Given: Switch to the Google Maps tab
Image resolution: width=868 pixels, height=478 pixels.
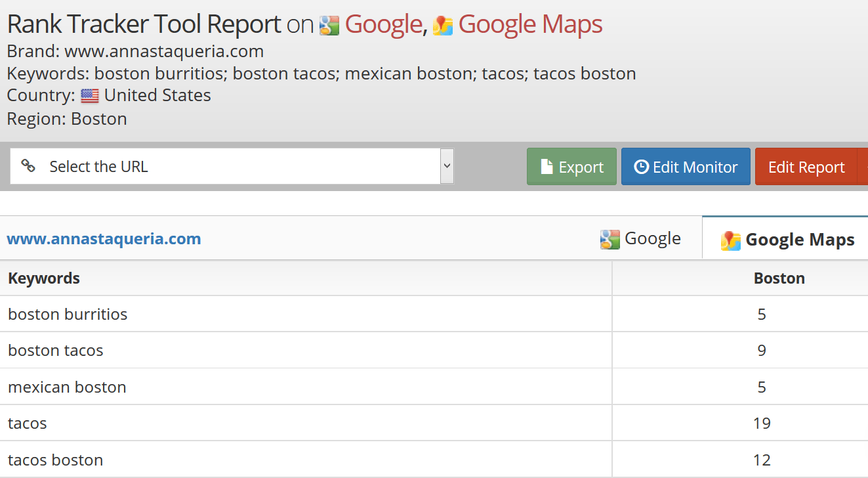Looking at the screenshot, I should [786, 238].
